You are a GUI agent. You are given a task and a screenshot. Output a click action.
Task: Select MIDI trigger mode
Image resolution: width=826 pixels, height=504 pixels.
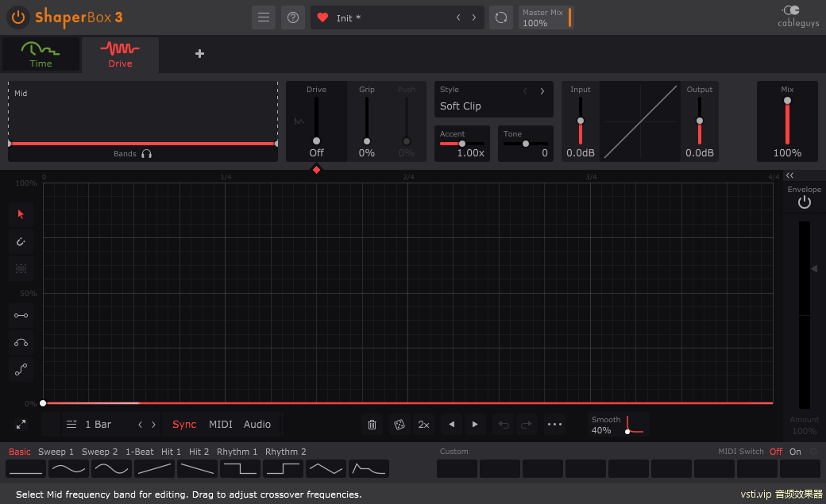[221, 425]
